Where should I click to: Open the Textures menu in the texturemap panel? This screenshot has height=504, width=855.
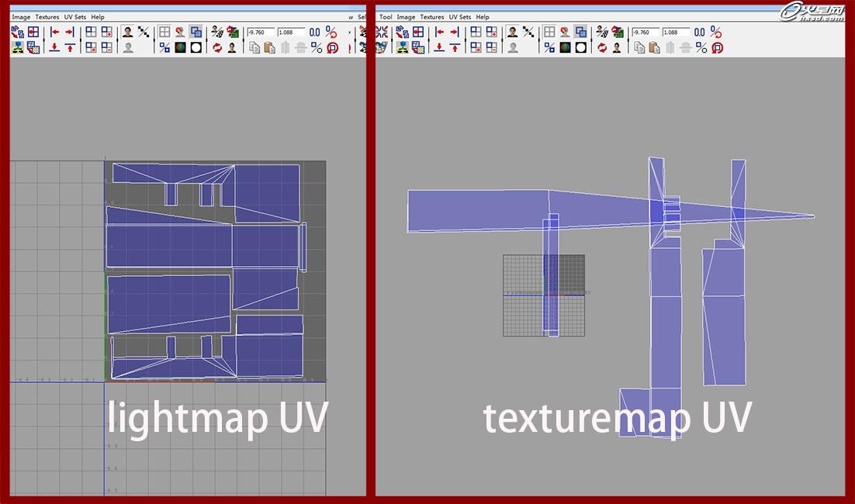pyautogui.click(x=432, y=16)
